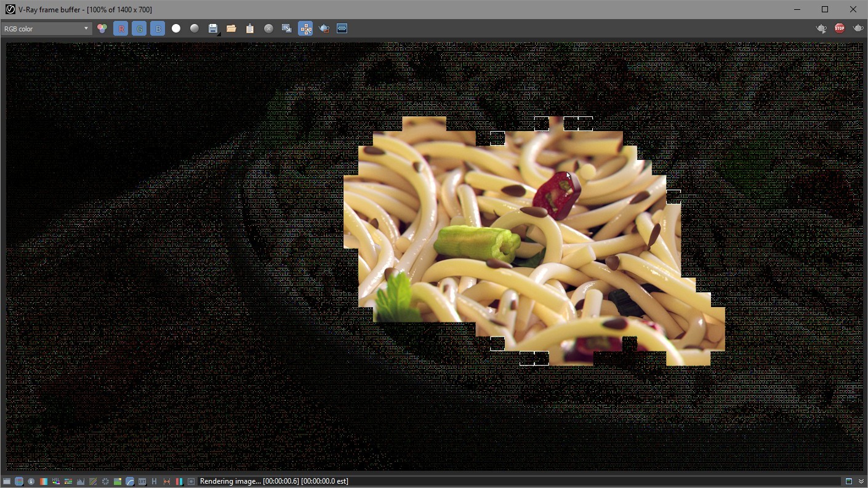Start interactive rendering (teapot with arrow)

click(821, 28)
